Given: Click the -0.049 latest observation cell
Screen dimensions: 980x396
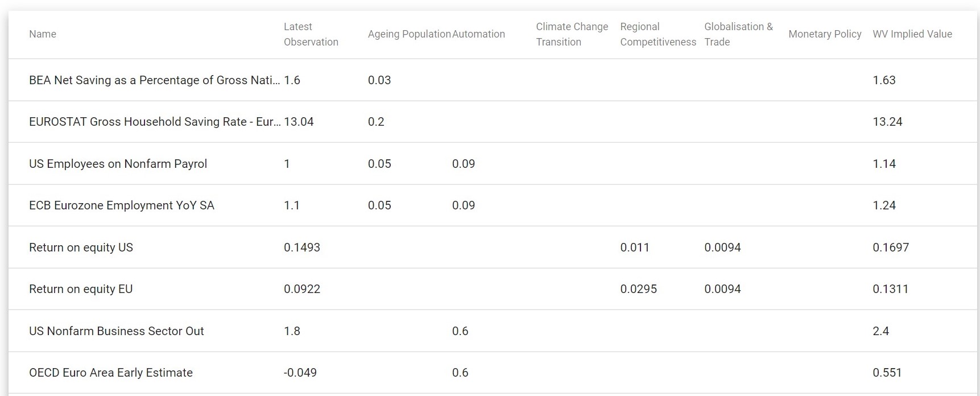Looking at the screenshot, I should coord(300,373).
